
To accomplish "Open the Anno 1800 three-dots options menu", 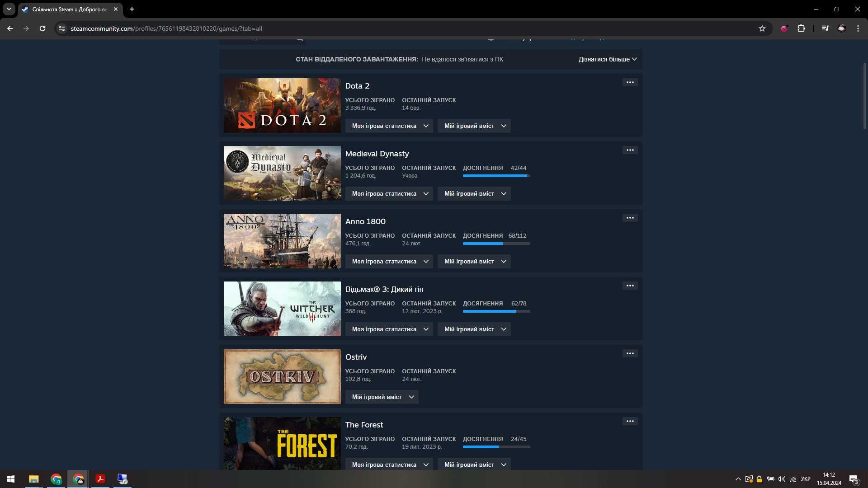I will [x=630, y=218].
